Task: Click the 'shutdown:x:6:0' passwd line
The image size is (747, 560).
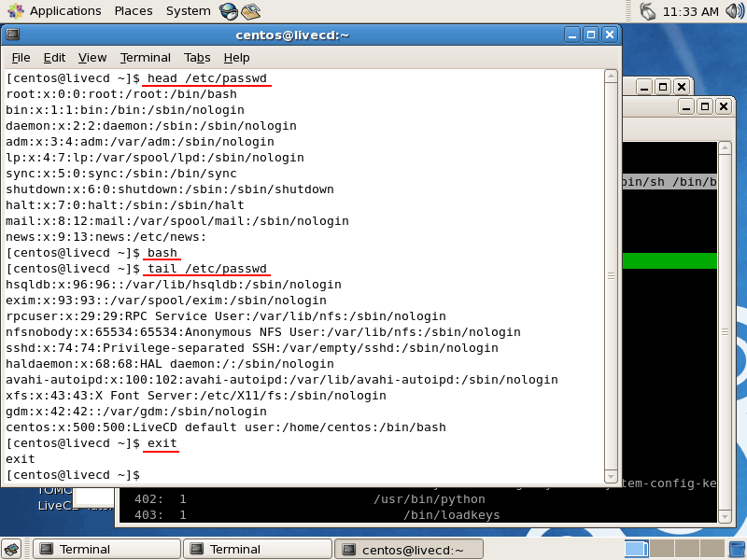Action: click(x=170, y=189)
